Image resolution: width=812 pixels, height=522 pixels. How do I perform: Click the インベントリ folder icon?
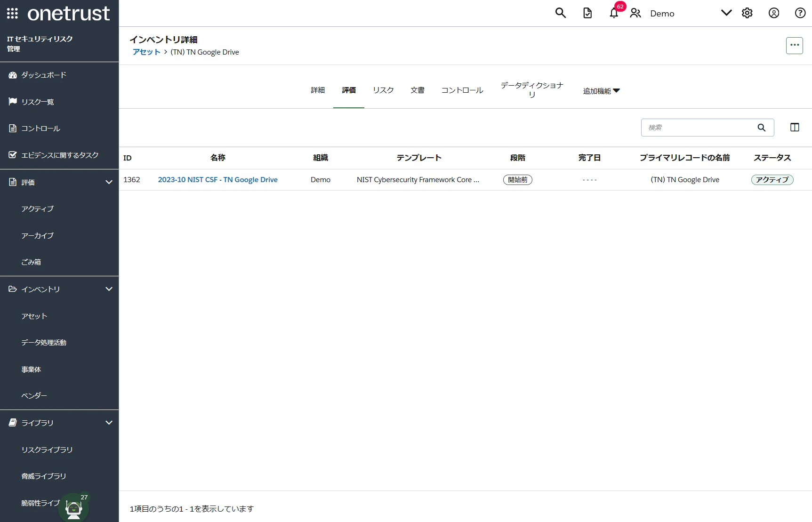13,289
